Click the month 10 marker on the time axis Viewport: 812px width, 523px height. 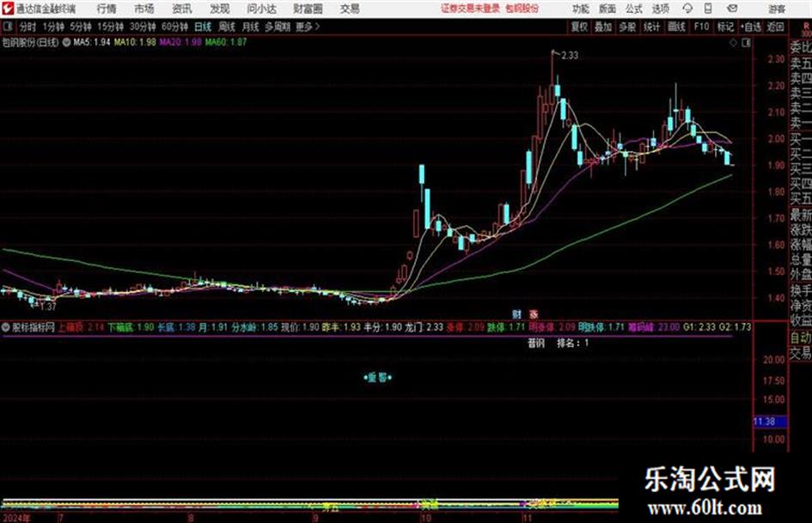pyautogui.click(x=425, y=518)
